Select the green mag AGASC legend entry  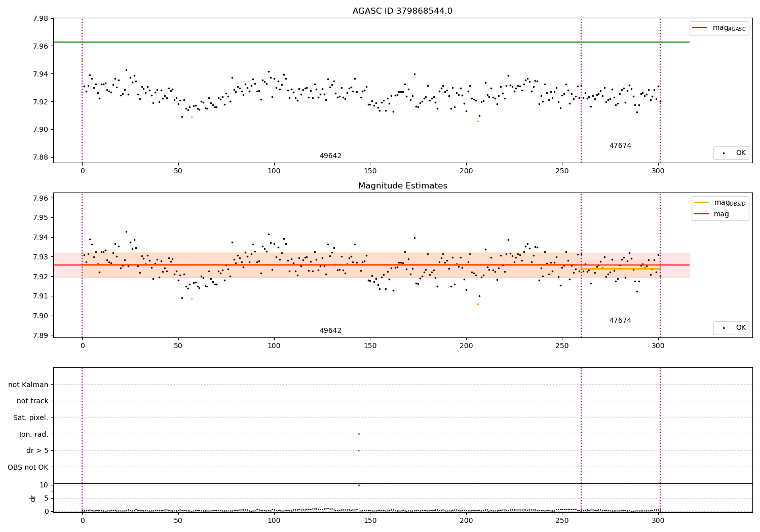[x=719, y=28]
